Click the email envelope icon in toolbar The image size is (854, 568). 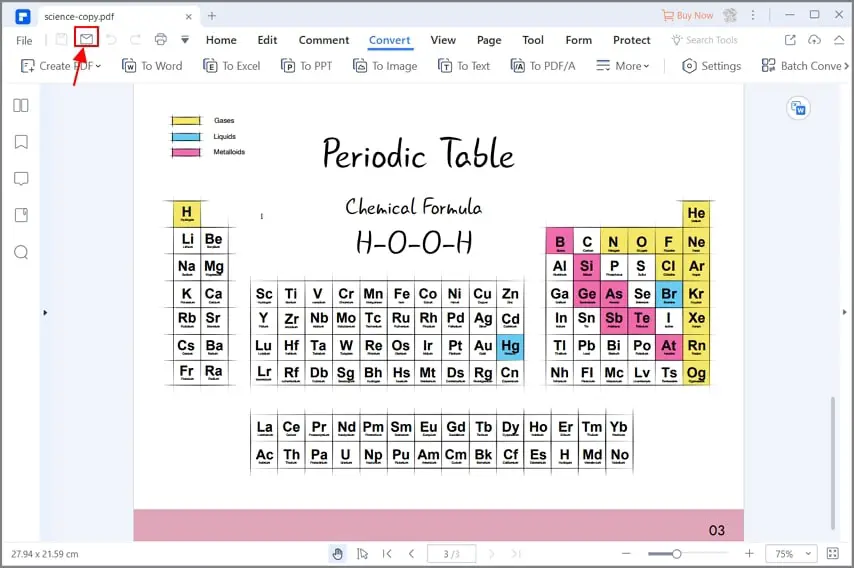(86, 39)
